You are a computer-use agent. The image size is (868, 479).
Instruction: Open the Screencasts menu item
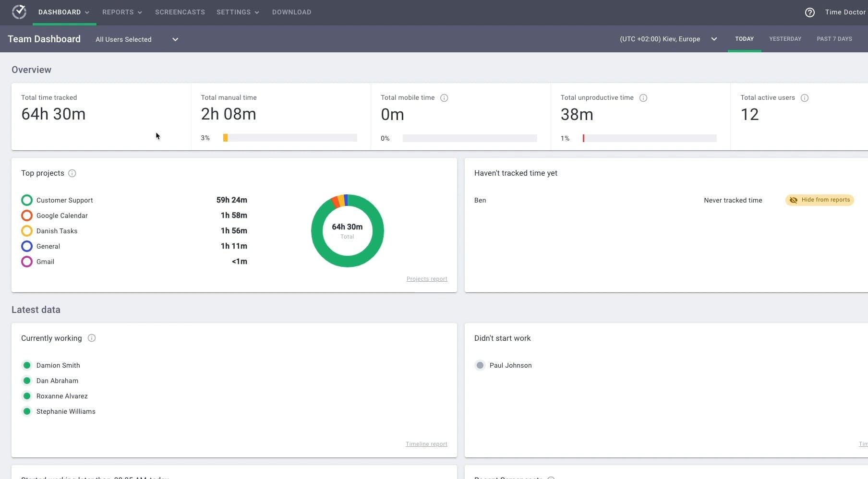[180, 12]
